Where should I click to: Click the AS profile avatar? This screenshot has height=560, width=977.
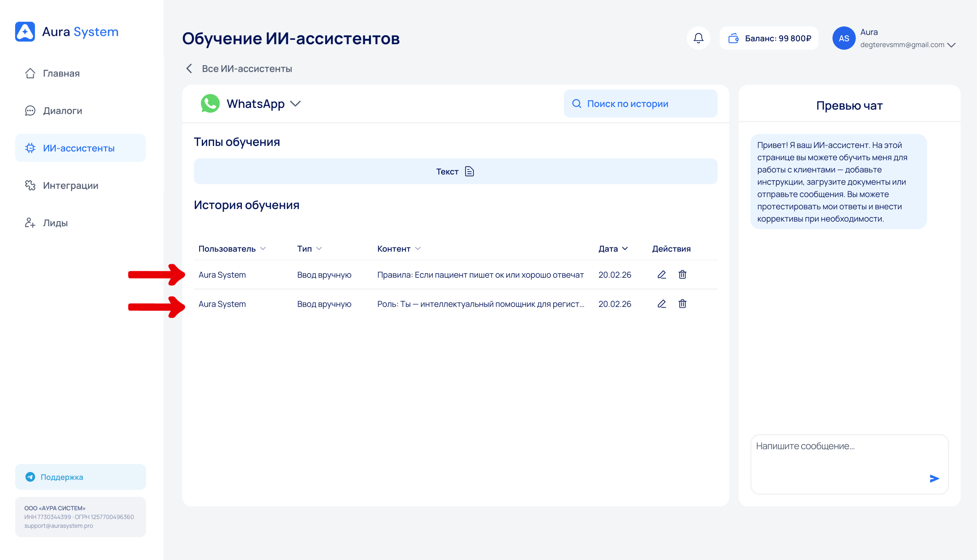point(843,38)
